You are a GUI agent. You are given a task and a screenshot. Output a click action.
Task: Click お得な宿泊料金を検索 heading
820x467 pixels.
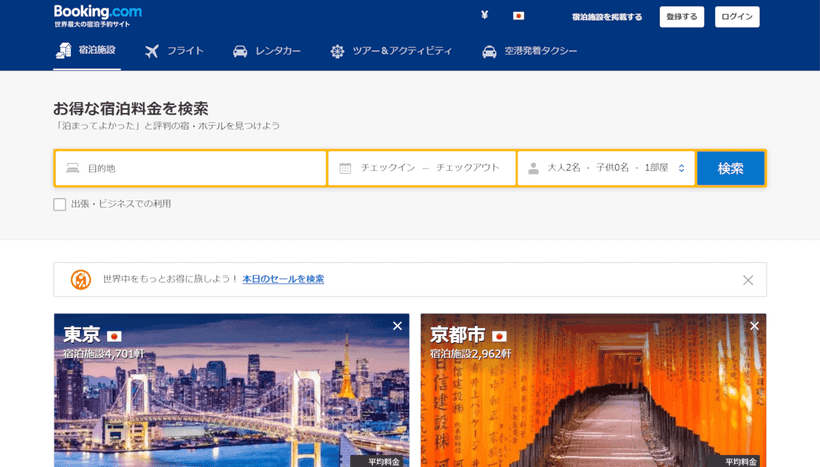(x=131, y=108)
